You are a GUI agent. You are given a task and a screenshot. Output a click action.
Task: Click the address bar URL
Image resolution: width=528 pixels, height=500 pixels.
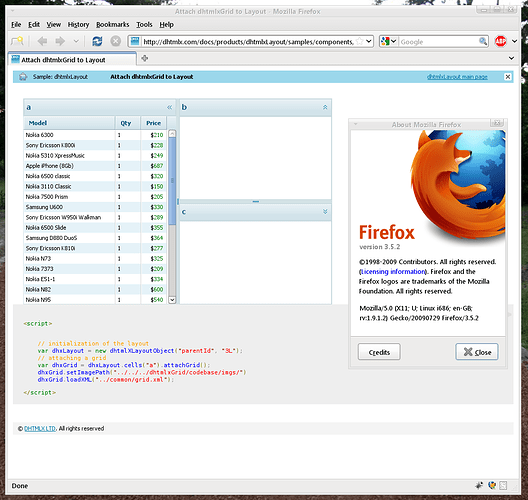click(248, 42)
